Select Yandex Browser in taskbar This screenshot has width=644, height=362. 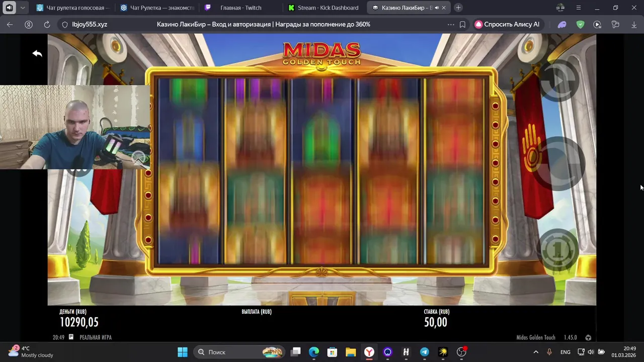(x=369, y=352)
